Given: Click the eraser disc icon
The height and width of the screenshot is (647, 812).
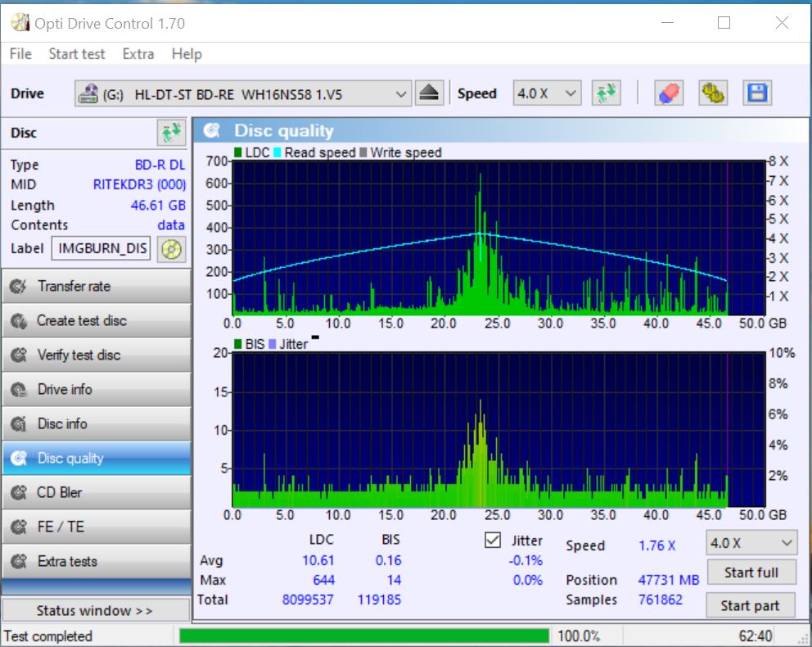Looking at the screenshot, I should tap(669, 93).
